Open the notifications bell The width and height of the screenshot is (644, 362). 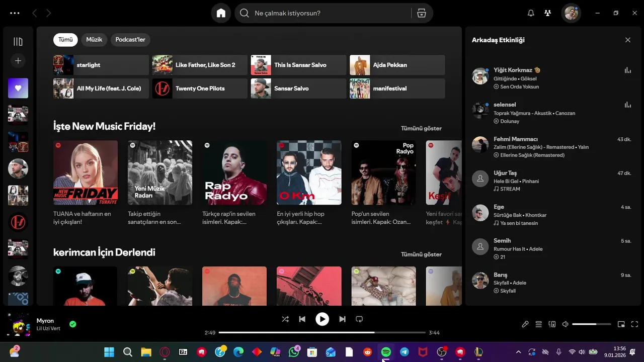(x=531, y=13)
